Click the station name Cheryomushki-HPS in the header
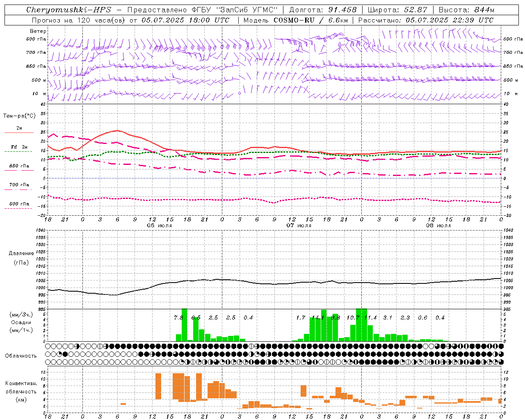Viewport: 525px width, 420px height. tap(68, 10)
